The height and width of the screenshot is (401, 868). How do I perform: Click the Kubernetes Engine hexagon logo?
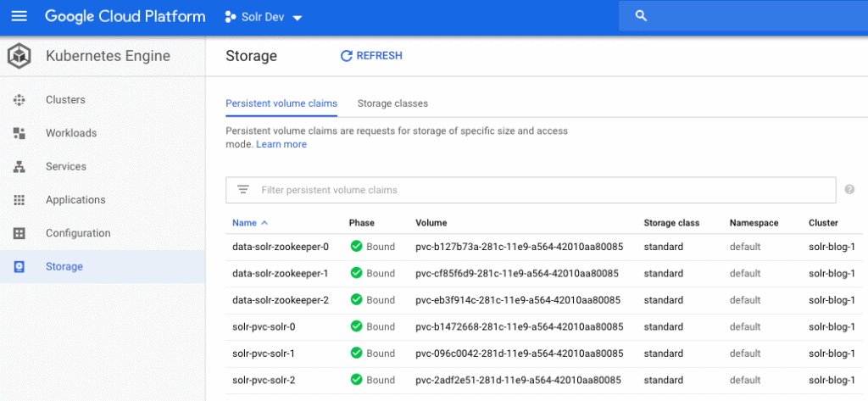click(x=19, y=57)
